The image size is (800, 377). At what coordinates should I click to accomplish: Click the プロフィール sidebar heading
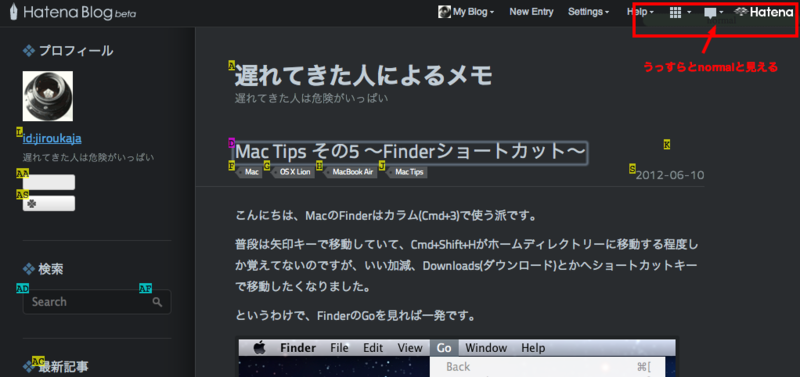(76, 51)
